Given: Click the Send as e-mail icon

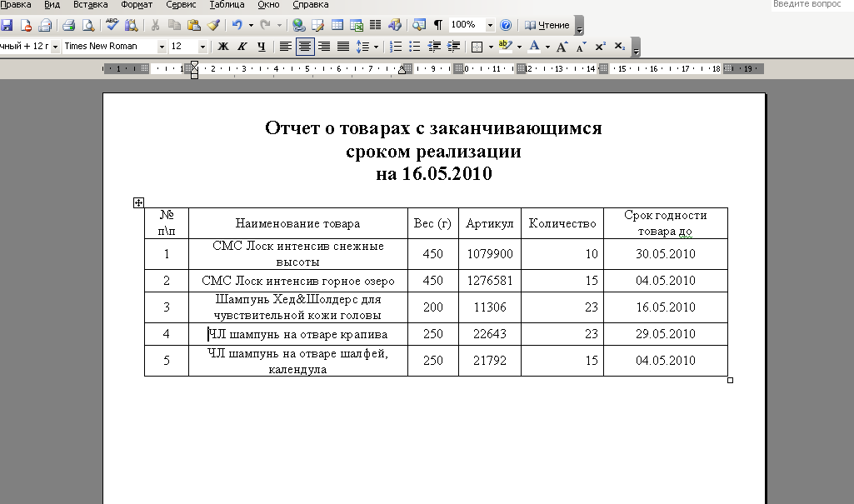Looking at the screenshot, I should click(45, 25).
